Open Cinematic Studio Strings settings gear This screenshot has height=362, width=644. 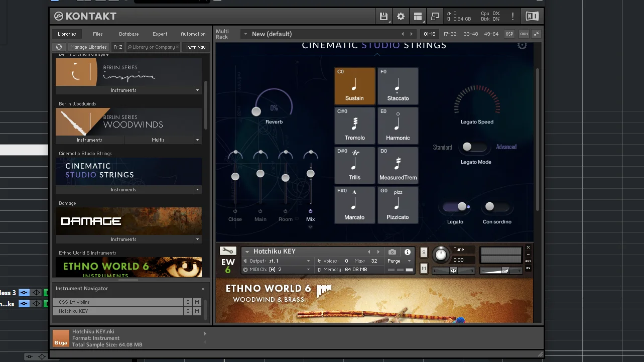coord(522,45)
